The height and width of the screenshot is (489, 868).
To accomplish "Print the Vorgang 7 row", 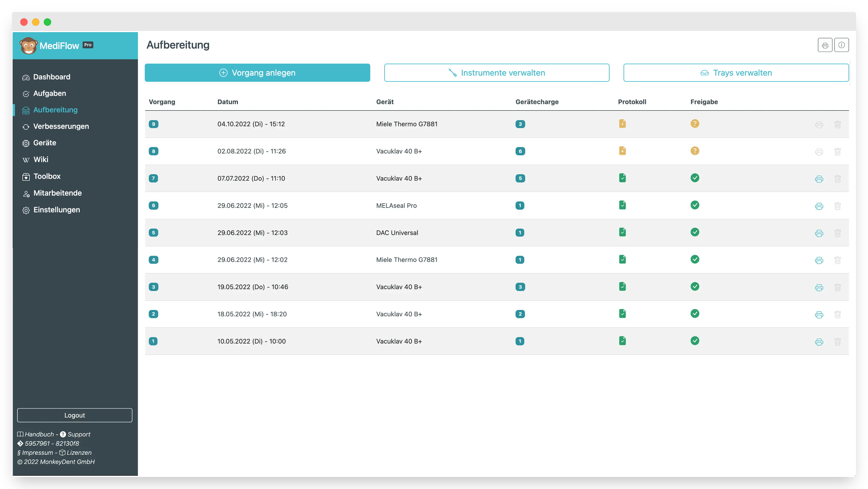I will (x=819, y=179).
